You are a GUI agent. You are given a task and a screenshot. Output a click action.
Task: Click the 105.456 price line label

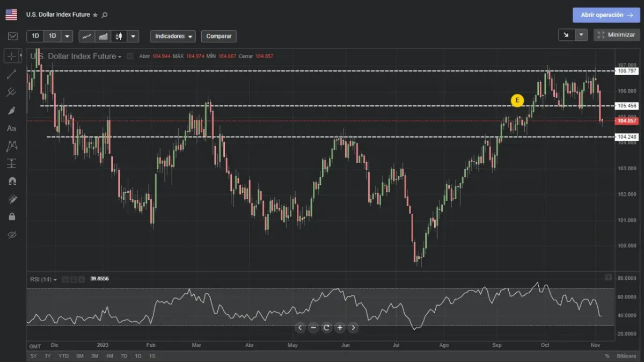click(627, 106)
